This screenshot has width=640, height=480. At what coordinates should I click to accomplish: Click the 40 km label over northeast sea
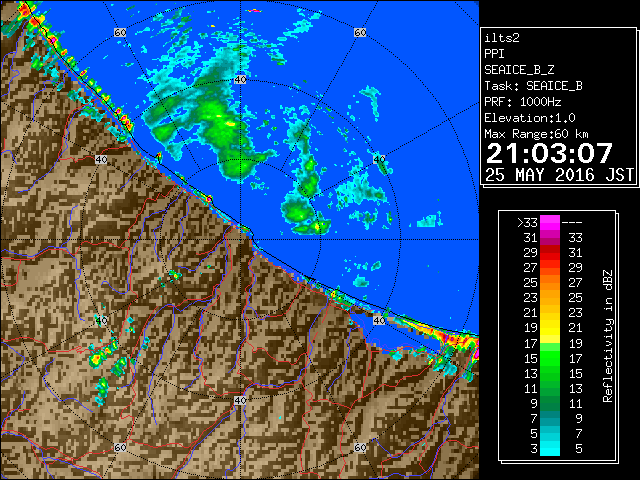pos(379,159)
